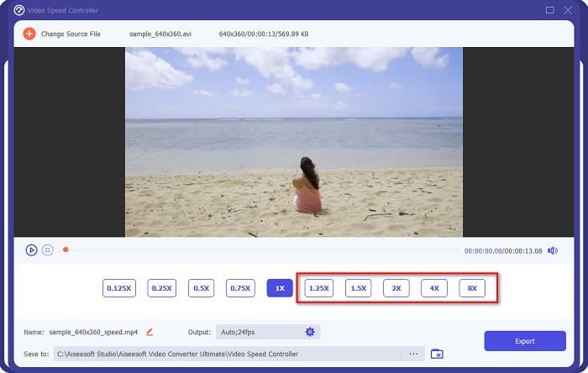This screenshot has width=588, height=373.
Task: Set speed to 8X
Action: (472, 288)
